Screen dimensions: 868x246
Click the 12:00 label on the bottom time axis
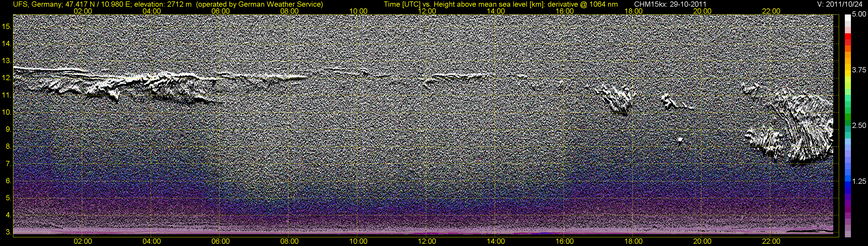pyautogui.click(x=427, y=241)
